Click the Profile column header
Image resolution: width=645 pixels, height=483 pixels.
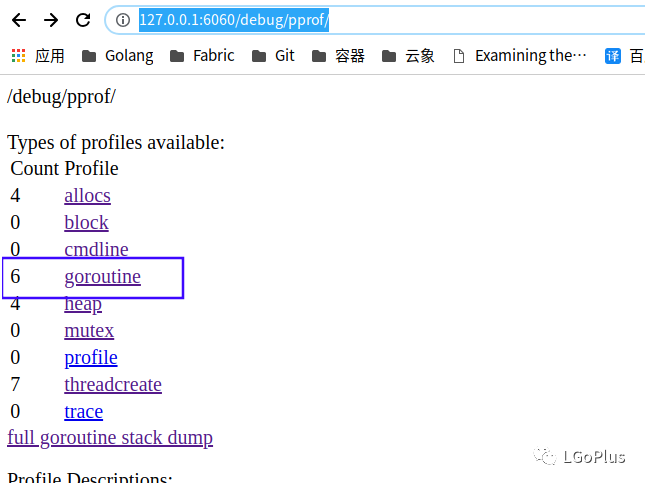tap(92, 168)
